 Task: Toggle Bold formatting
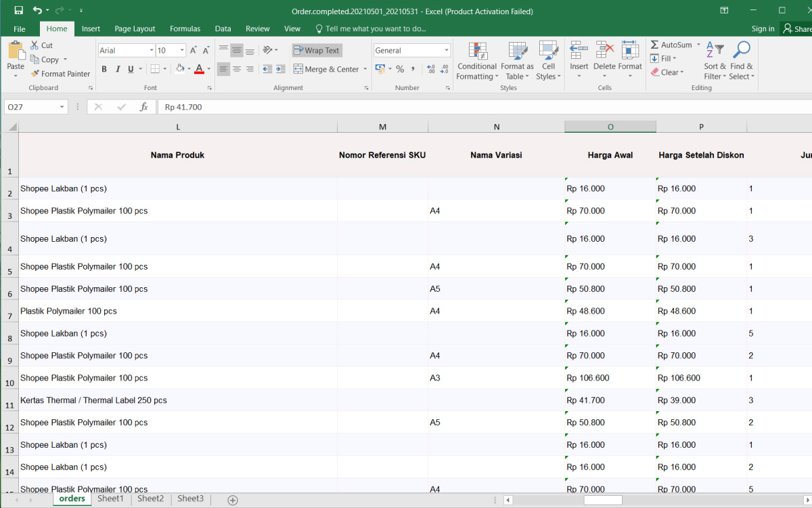104,69
